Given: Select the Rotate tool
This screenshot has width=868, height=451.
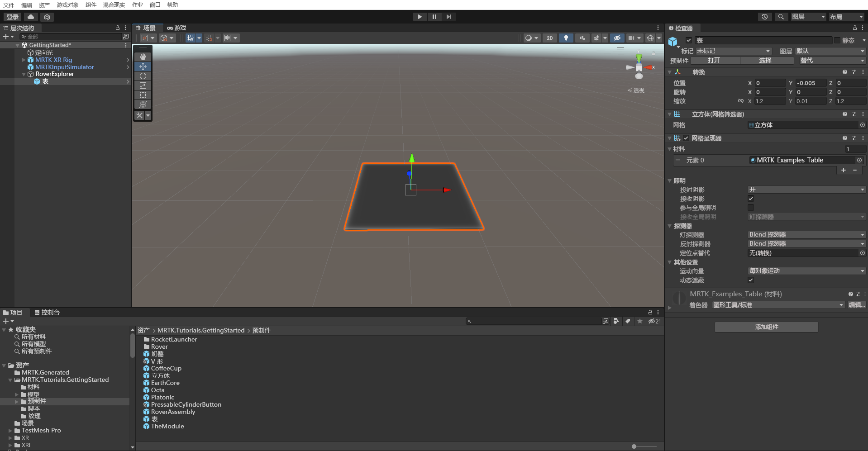Looking at the screenshot, I should 143,76.
